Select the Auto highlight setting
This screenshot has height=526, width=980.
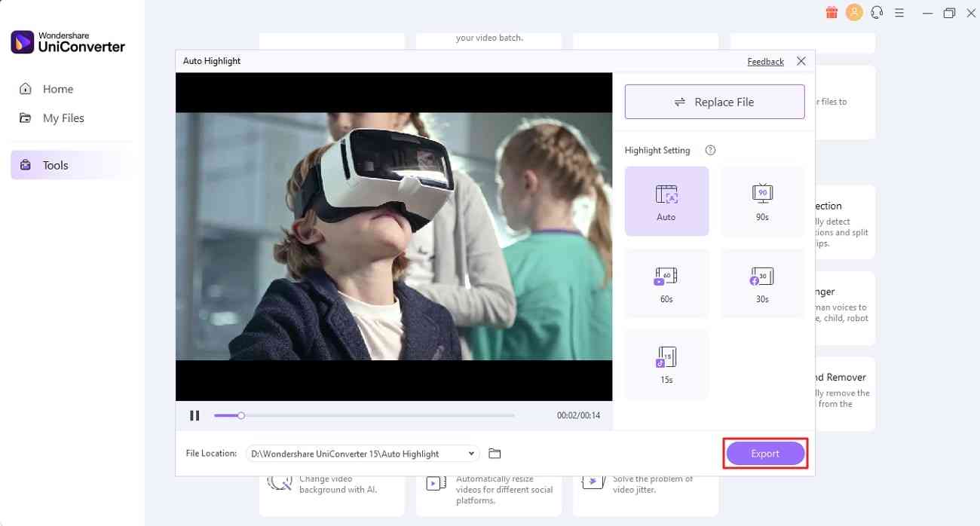coord(666,201)
